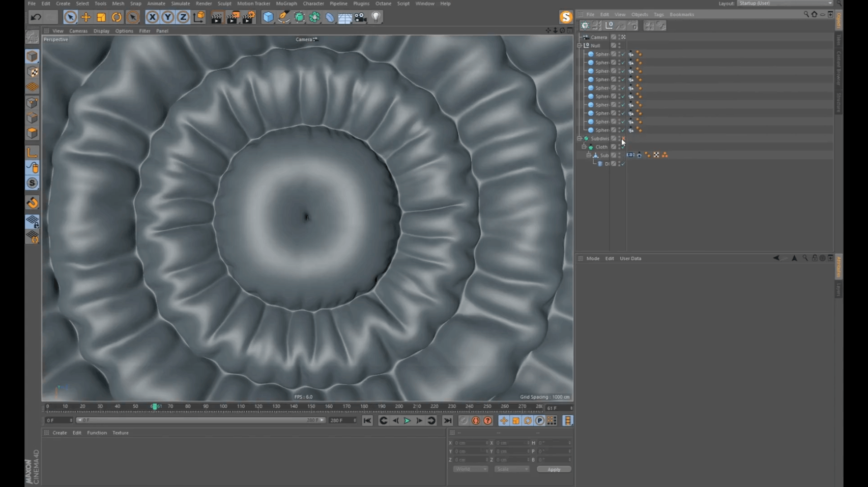Add a Cube primitive object

click(x=268, y=17)
